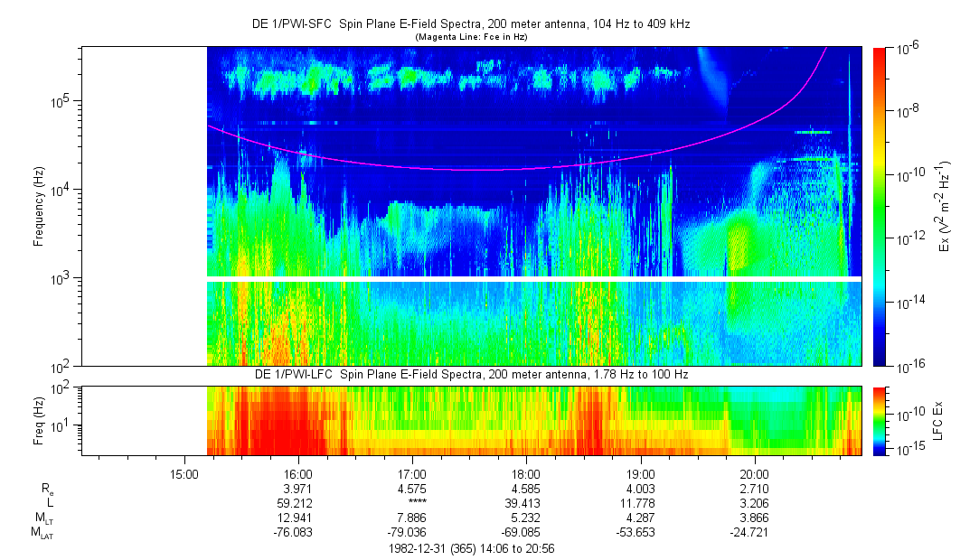The image size is (979, 560).
Task: Click the lower LFC Ex colorbar
Action: pos(880,420)
